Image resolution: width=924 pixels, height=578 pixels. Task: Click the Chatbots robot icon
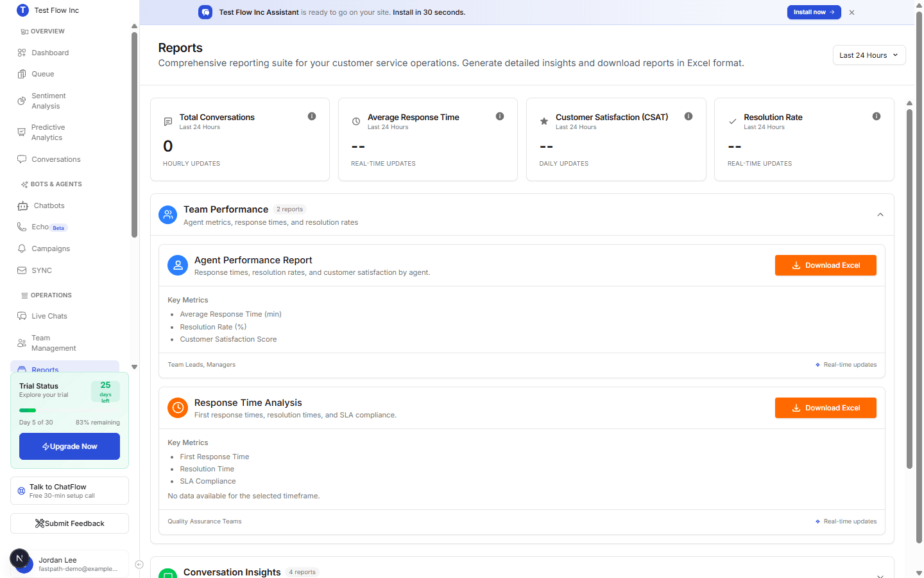tap(22, 206)
